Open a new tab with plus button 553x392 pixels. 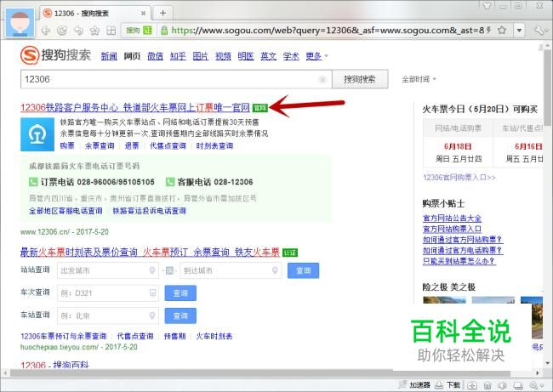tap(163, 13)
